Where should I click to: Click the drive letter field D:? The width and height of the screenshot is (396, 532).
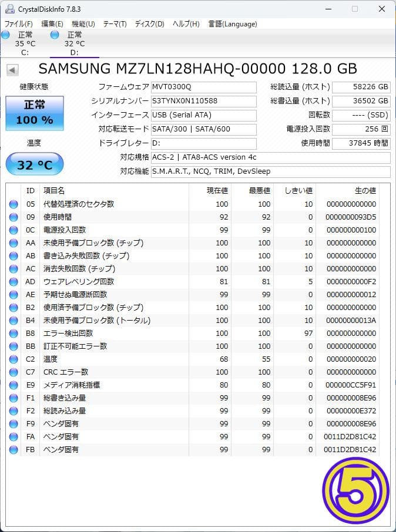point(204,143)
